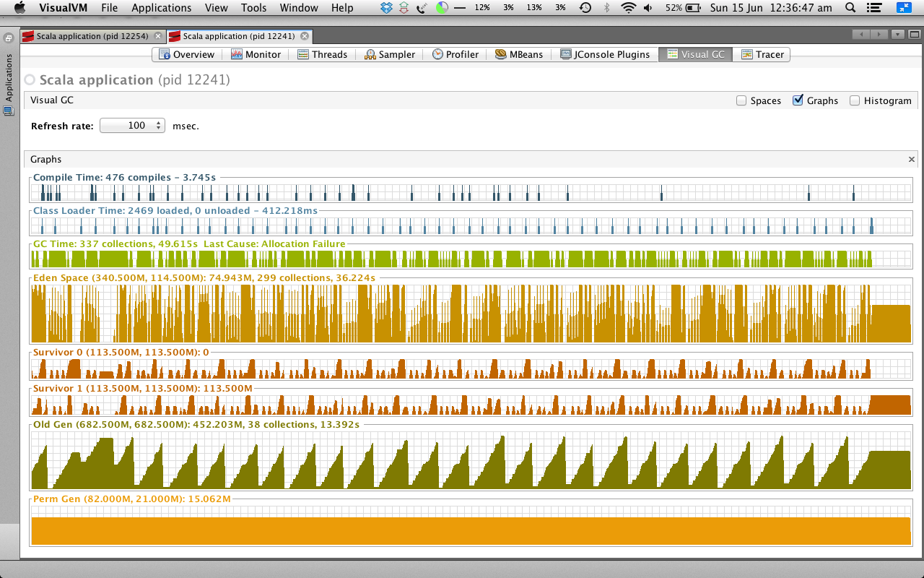This screenshot has height=578, width=924.
Task: Click the 'Scala application (pid 12241)' heading
Action: click(135, 80)
